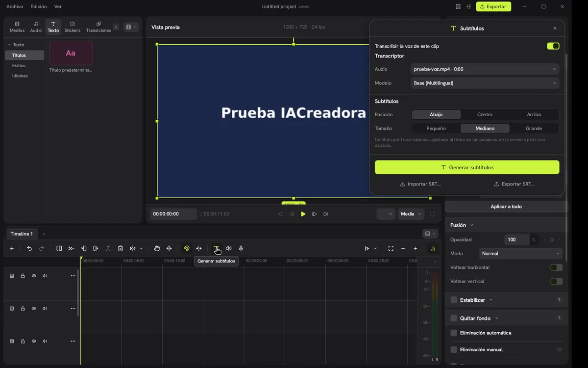Zoom out timeline with minus icon
The height and width of the screenshot is (368, 588).
click(403, 248)
